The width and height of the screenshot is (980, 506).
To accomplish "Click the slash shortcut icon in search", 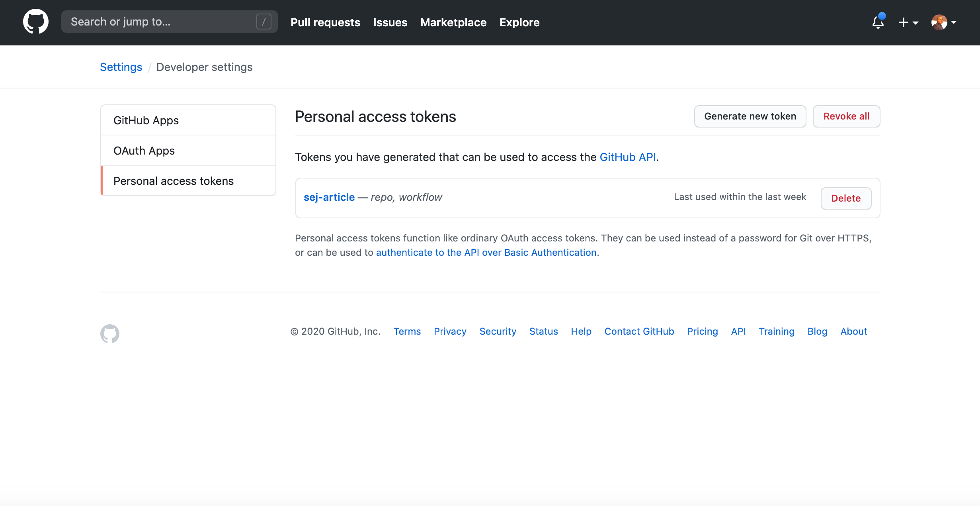I will [264, 22].
